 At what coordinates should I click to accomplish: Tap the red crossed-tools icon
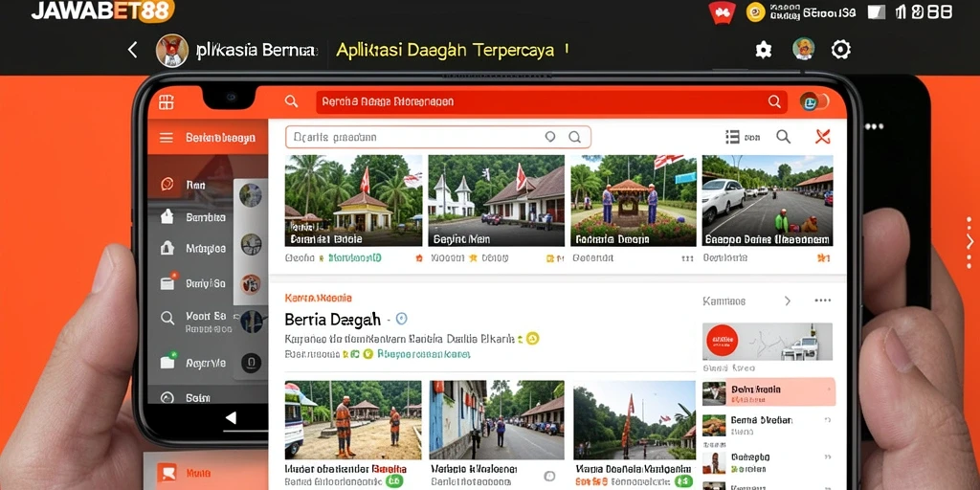coord(823,136)
